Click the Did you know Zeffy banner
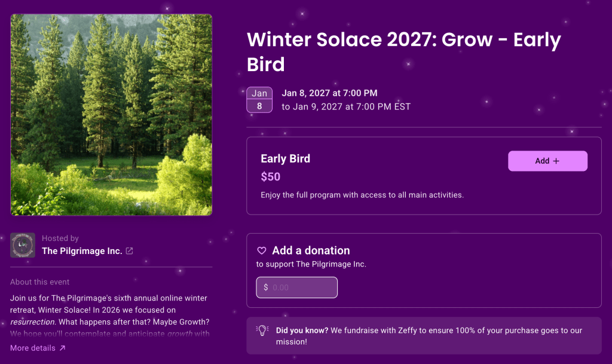This screenshot has width=612, height=364. click(424, 335)
